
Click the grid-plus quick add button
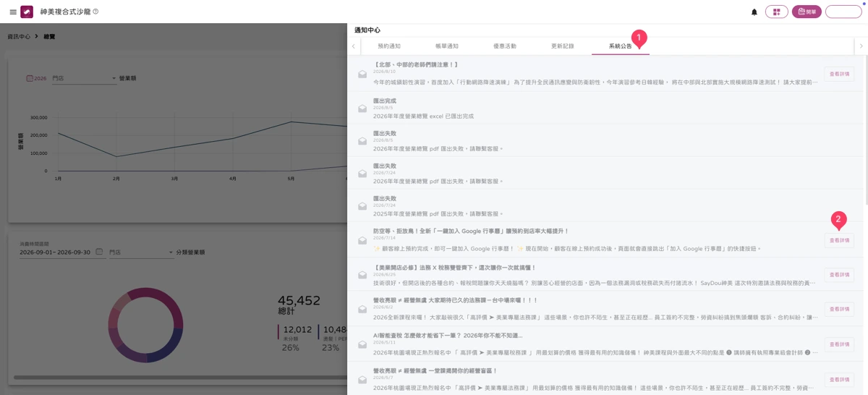click(776, 12)
